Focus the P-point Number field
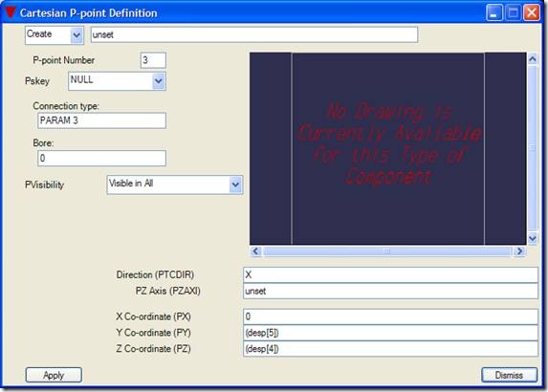This screenshot has height=392, width=548. point(153,60)
